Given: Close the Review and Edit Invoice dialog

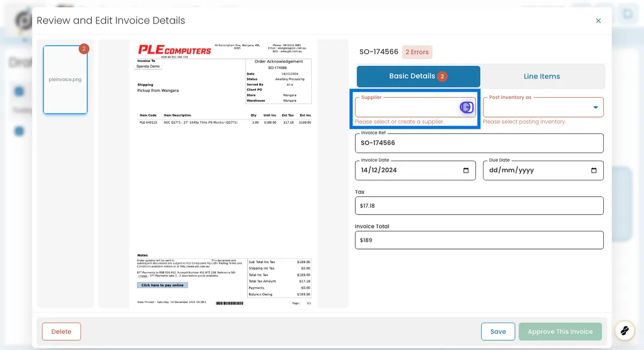Looking at the screenshot, I should click(598, 21).
